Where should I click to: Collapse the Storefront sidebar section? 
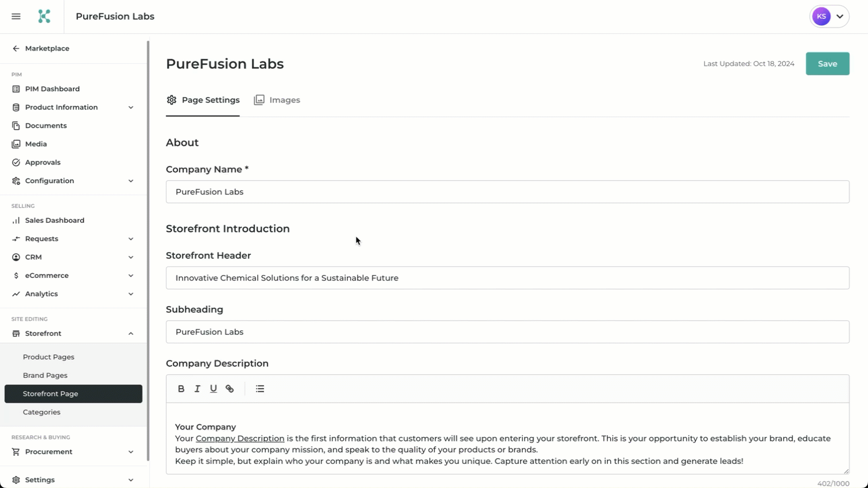point(73,334)
